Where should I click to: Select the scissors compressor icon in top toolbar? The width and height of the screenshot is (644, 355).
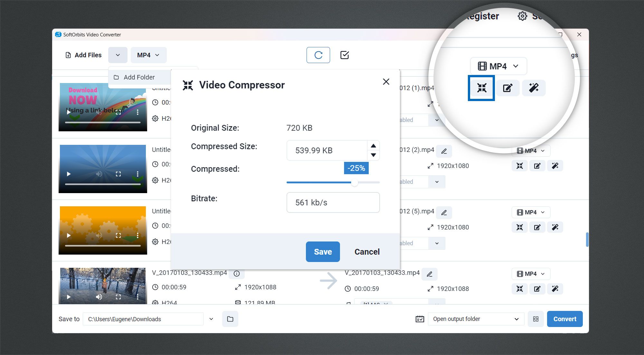click(481, 88)
